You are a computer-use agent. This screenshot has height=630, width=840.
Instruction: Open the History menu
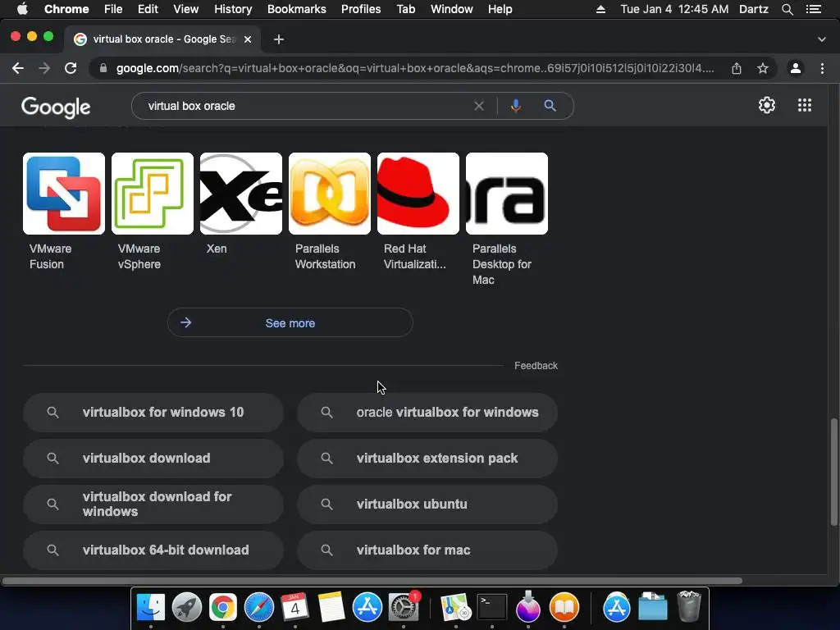(x=233, y=9)
